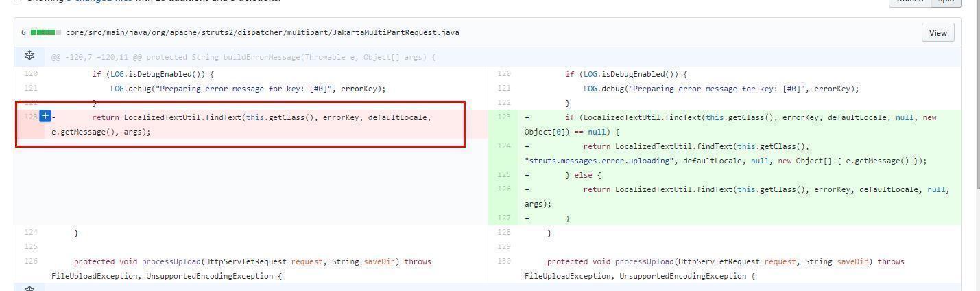Toggle the checkbox beside 'Showing' summary
Screen dimensions: 980x291
click(x=17, y=1)
